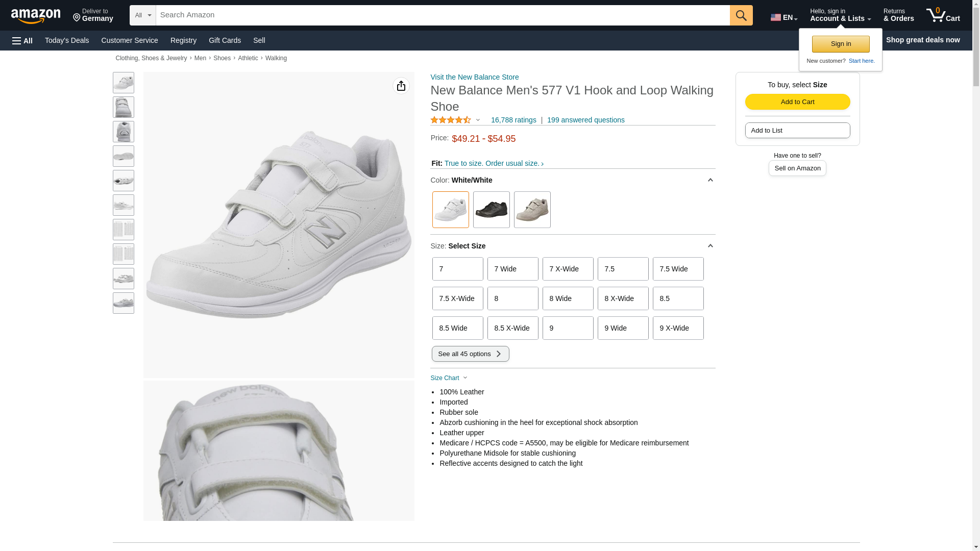The height and width of the screenshot is (551, 980).
Task: Open Today's Deals menu item
Action: pyautogui.click(x=67, y=40)
